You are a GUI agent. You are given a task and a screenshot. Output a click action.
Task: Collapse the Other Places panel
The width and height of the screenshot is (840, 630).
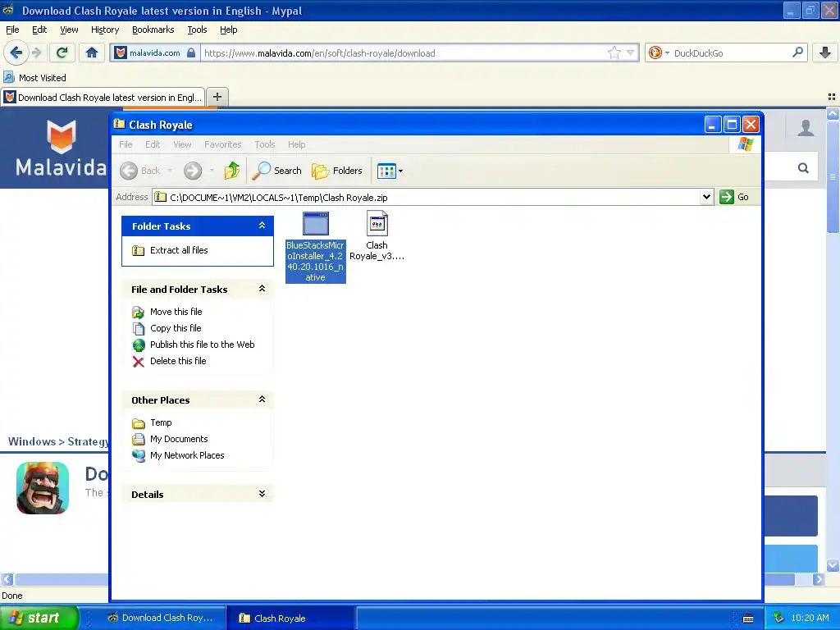point(262,399)
